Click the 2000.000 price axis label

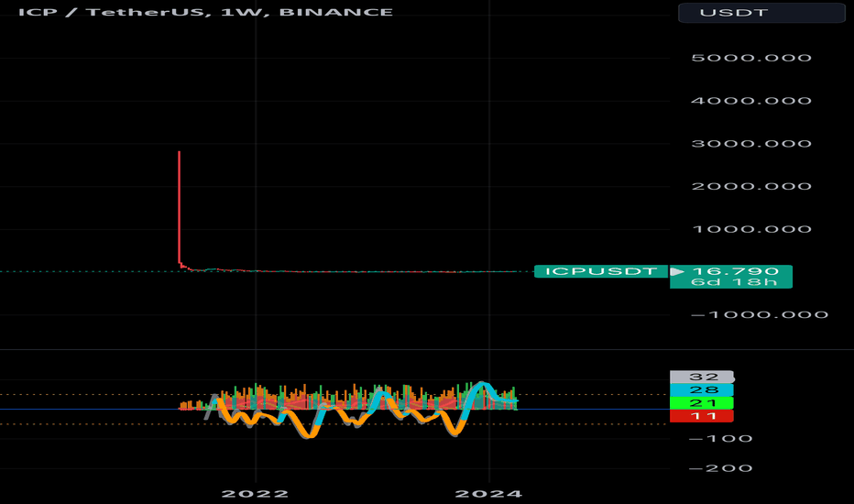tap(751, 186)
